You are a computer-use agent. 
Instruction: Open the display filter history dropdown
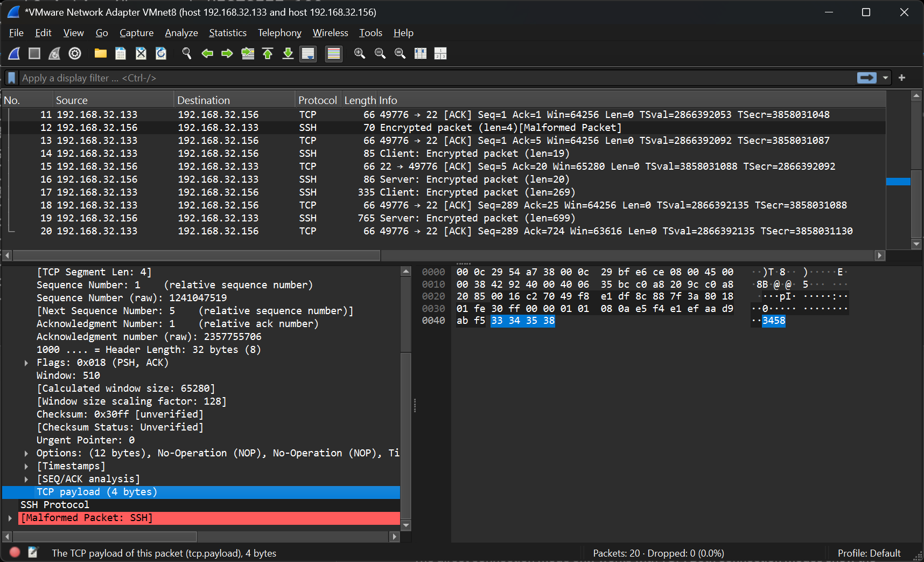pyautogui.click(x=885, y=78)
